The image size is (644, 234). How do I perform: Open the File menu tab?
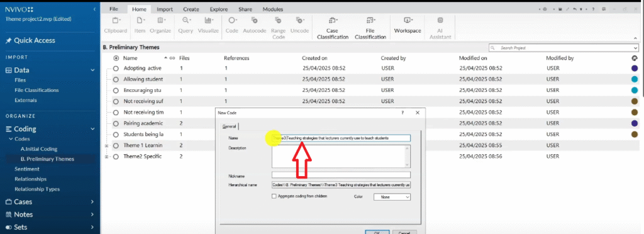(114, 9)
